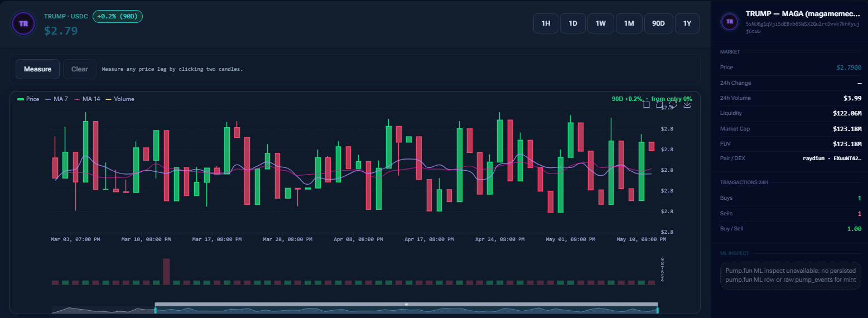Click the Pump.fun ML inspect unavailable message
Viewport: 868px width, 318px height.
coord(790,275)
